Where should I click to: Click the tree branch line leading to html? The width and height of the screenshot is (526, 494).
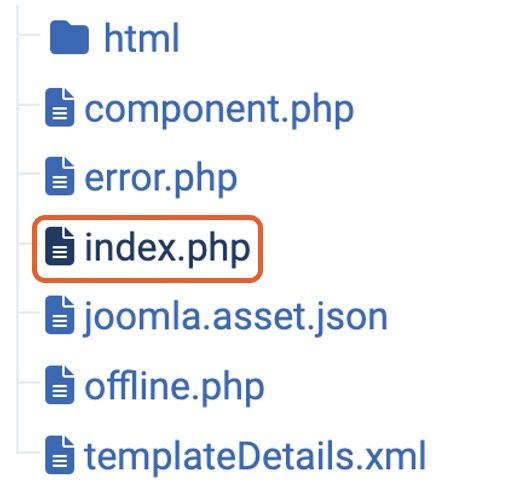(x=29, y=35)
